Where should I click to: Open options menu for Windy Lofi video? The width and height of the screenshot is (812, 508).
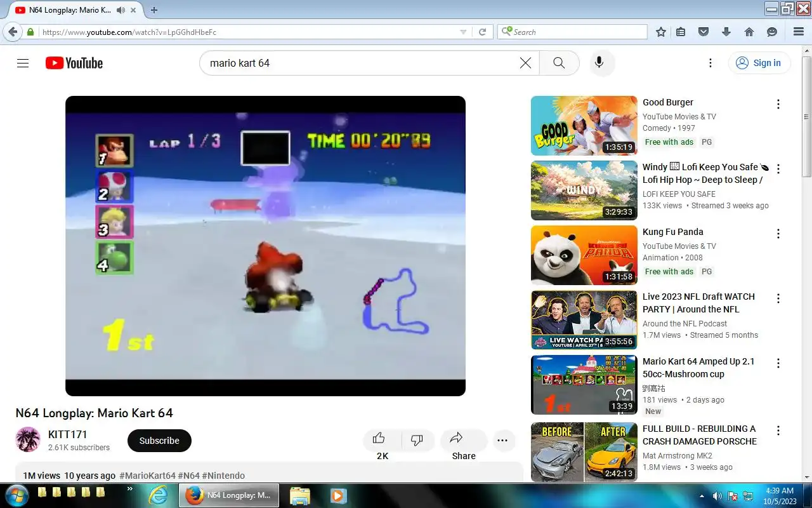click(x=778, y=169)
